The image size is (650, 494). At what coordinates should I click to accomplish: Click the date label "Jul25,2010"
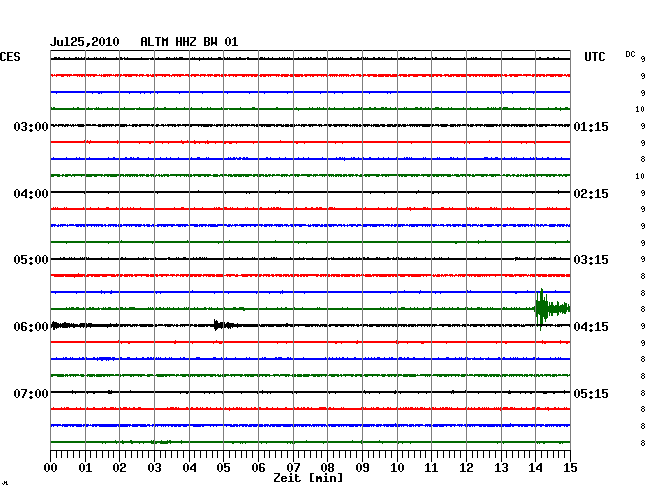(x=85, y=42)
